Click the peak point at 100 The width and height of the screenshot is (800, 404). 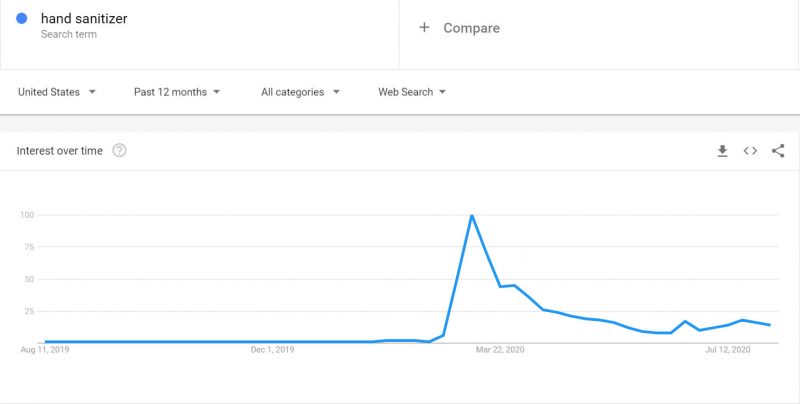[x=472, y=216]
